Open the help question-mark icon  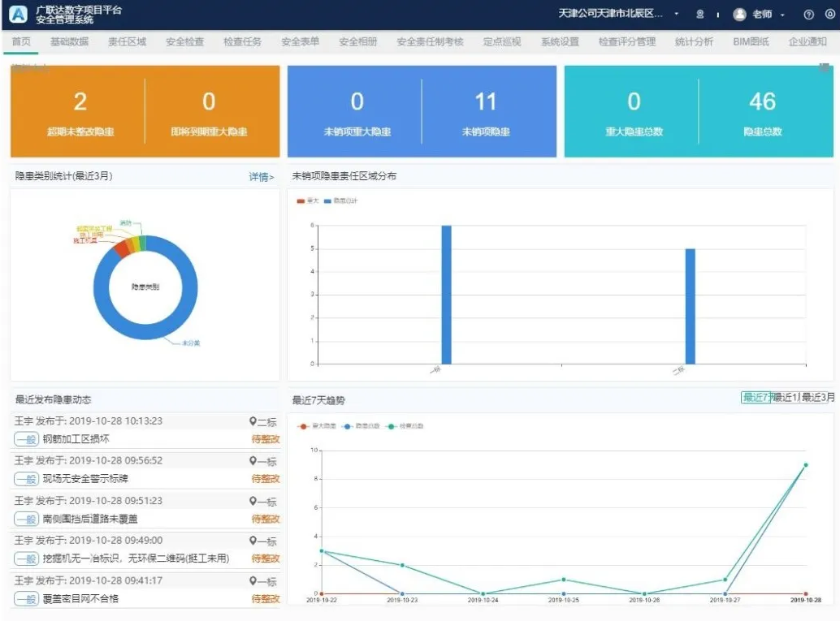pos(808,15)
